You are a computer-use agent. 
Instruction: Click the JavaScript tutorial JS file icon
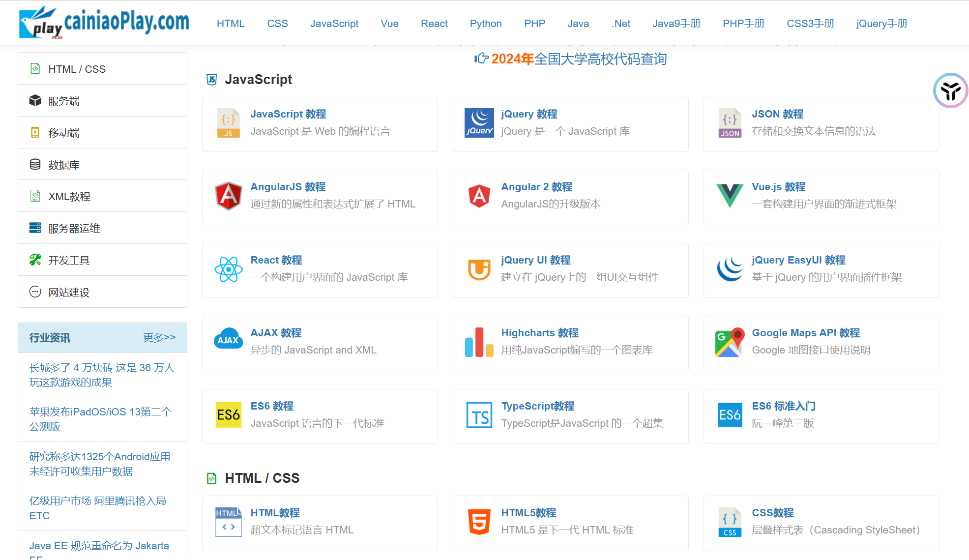pyautogui.click(x=228, y=123)
